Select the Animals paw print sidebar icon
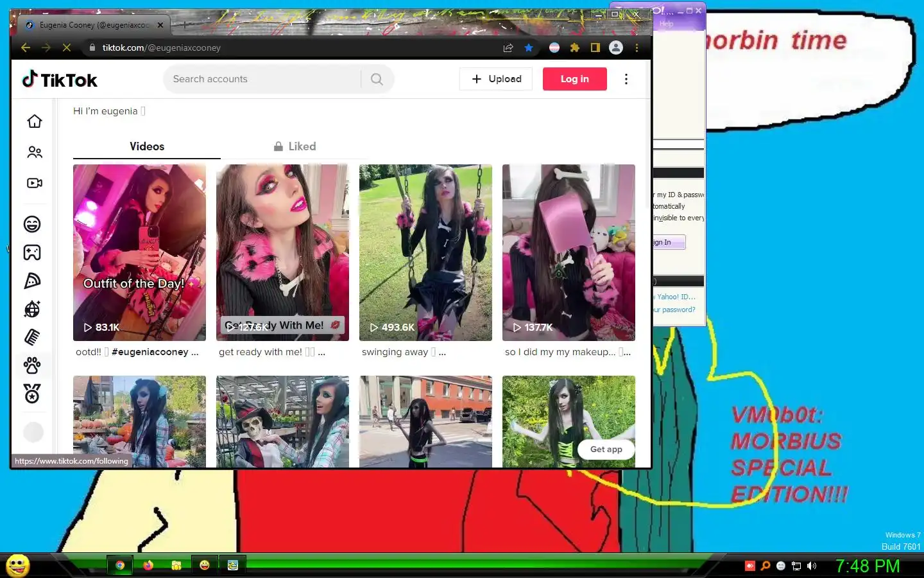924x578 pixels. pos(32,365)
